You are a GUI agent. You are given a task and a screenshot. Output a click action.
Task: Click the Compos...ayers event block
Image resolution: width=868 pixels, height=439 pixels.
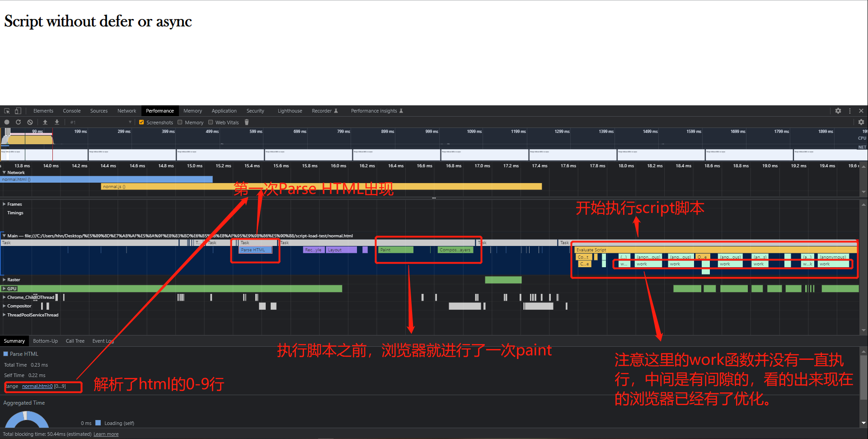click(x=455, y=250)
